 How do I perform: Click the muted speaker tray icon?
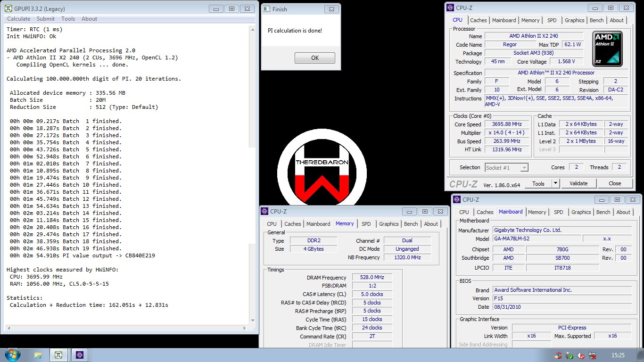(x=581, y=355)
